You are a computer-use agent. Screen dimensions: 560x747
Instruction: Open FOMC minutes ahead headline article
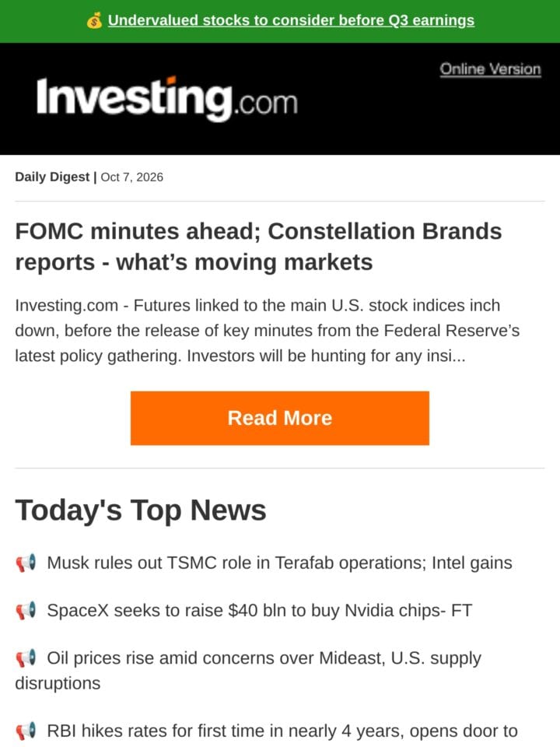[x=258, y=247]
